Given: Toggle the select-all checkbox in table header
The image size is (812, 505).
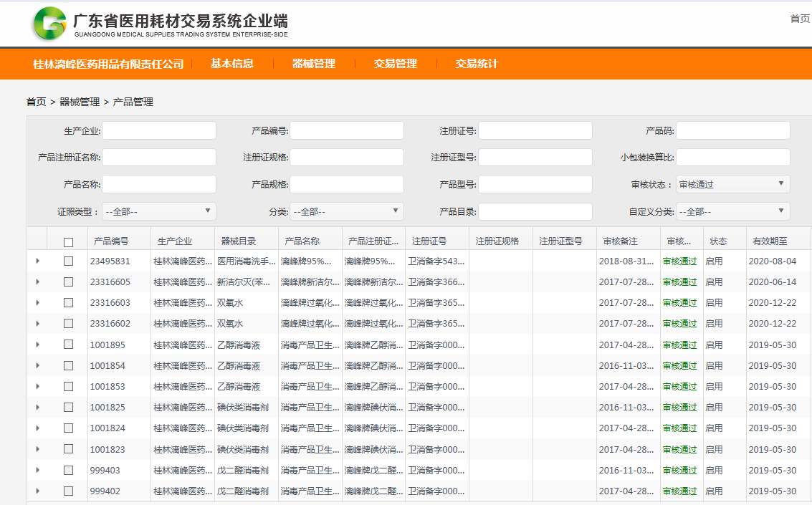Looking at the screenshot, I should (68, 241).
